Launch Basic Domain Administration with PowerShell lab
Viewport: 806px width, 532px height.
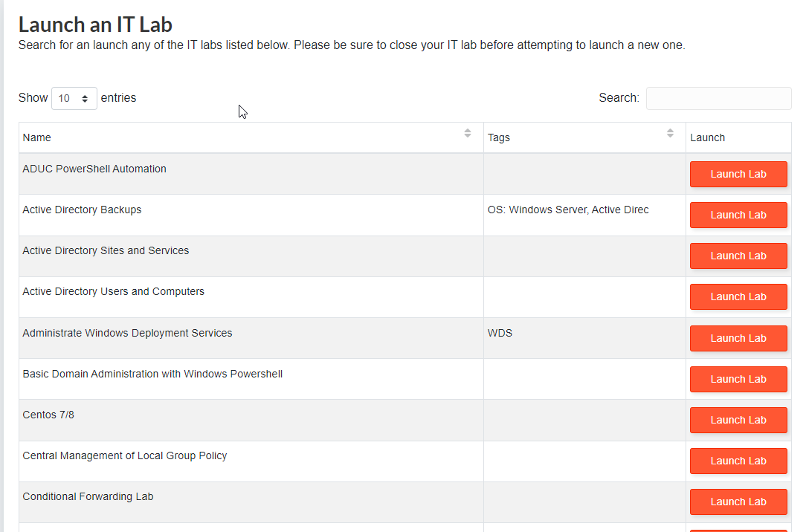click(x=738, y=379)
